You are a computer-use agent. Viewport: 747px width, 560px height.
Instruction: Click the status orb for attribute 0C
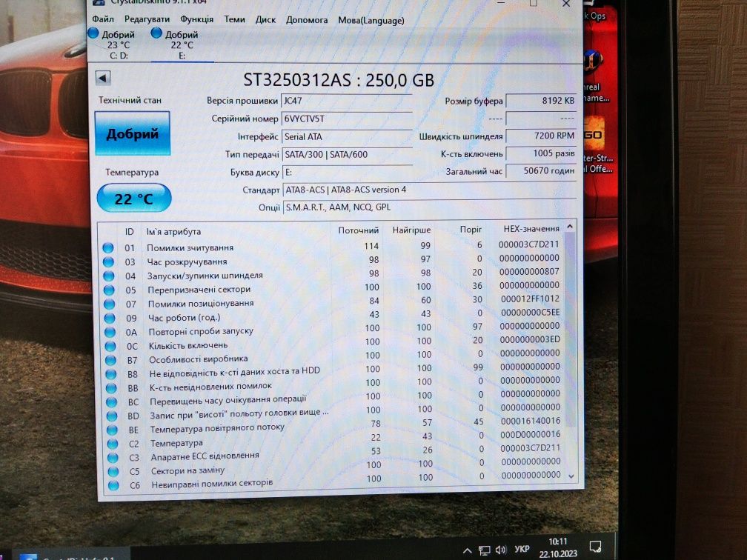point(110,346)
